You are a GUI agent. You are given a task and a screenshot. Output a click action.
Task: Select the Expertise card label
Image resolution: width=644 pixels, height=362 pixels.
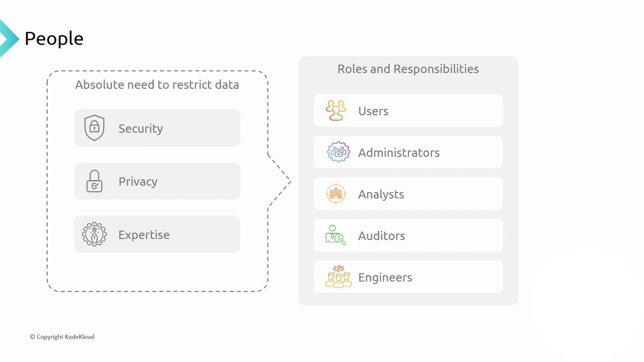click(x=144, y=235)
